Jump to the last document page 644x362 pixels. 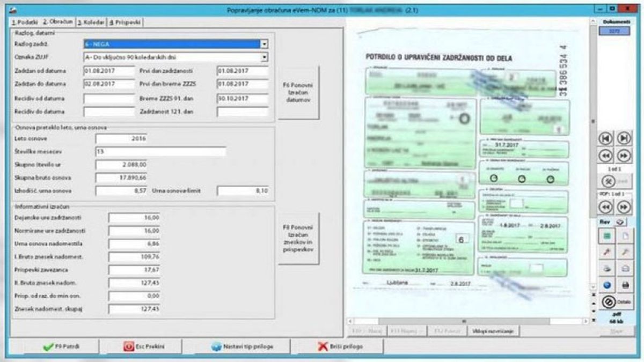[x=624, y=138]
